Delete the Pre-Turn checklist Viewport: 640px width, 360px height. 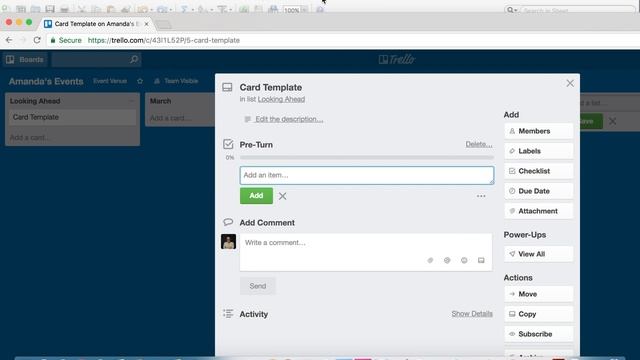point(479,144)
